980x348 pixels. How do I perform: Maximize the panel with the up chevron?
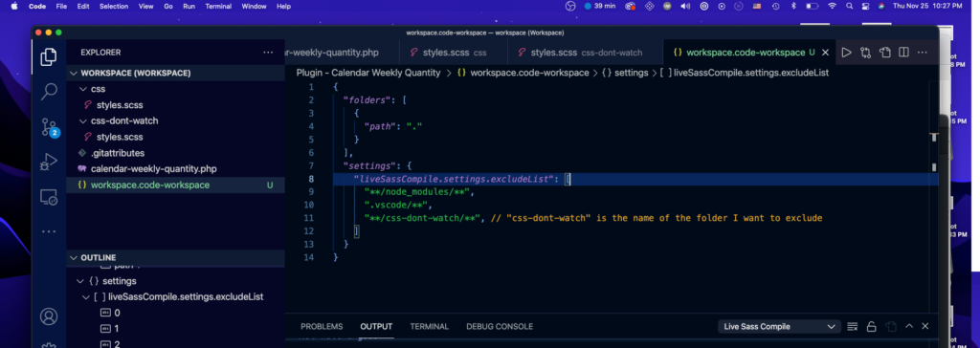(x=909, y=326)
